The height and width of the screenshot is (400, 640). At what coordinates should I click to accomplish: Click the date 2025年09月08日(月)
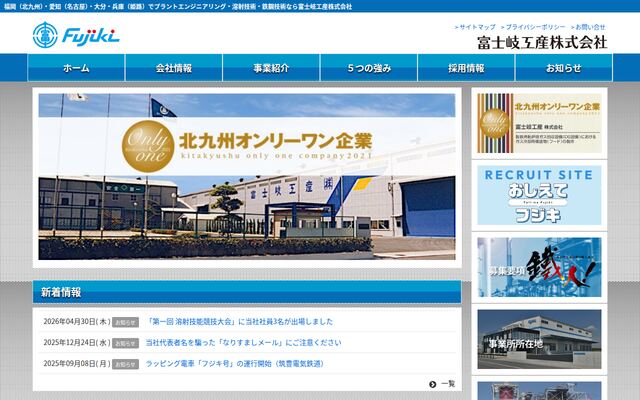[x=77, y=363]
